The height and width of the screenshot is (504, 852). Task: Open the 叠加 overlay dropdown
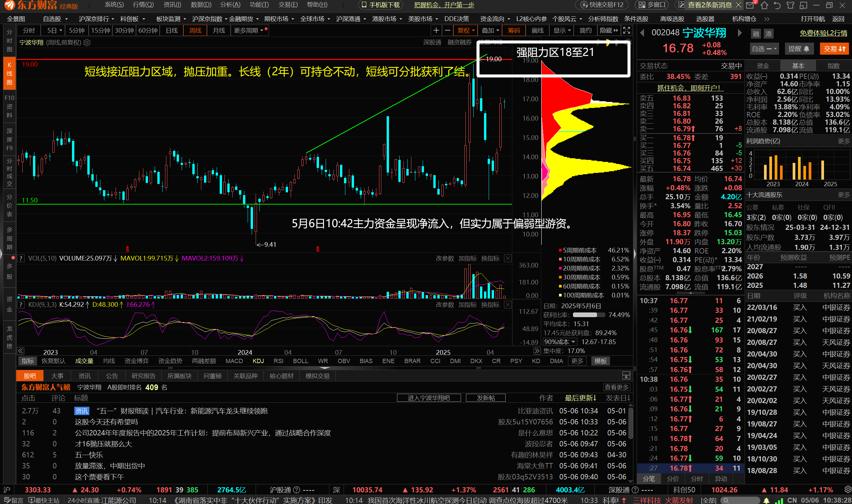click(x=490, y=31)
